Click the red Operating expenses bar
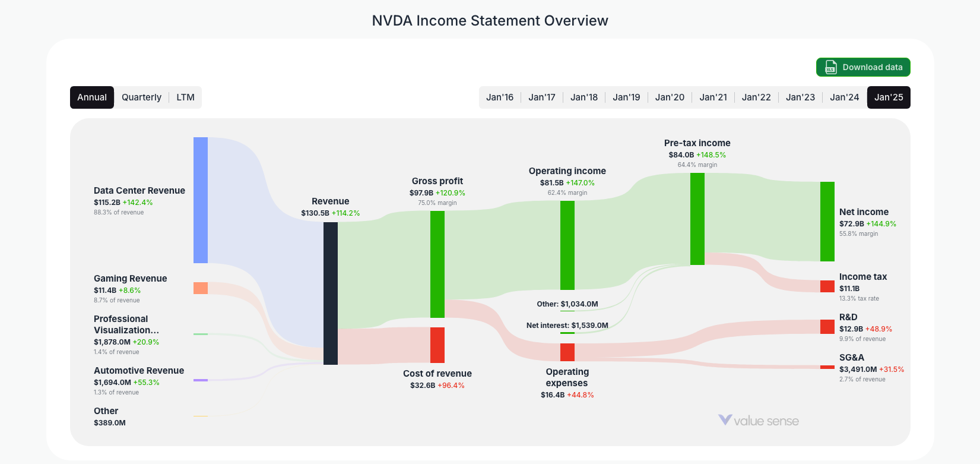 point(567,352)
